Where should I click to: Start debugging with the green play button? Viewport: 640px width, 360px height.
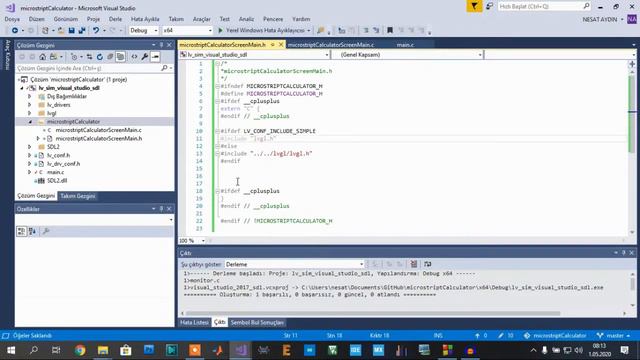click(220, 31)
